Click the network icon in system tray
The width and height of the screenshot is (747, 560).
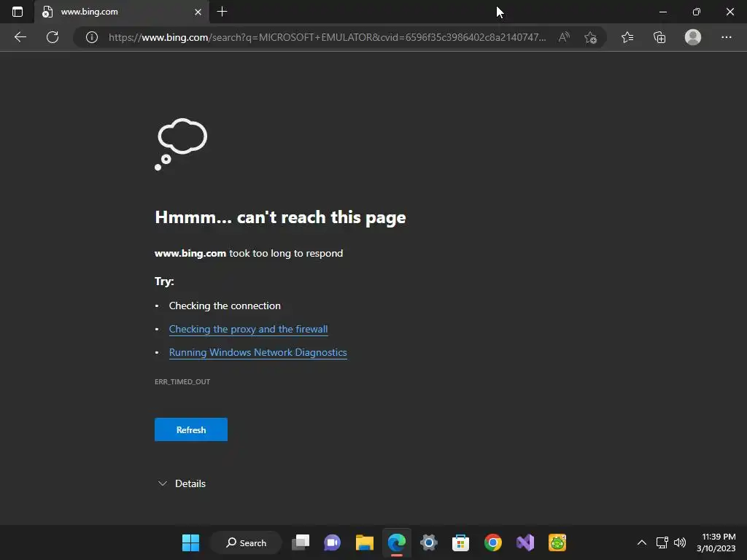point(662,542)
